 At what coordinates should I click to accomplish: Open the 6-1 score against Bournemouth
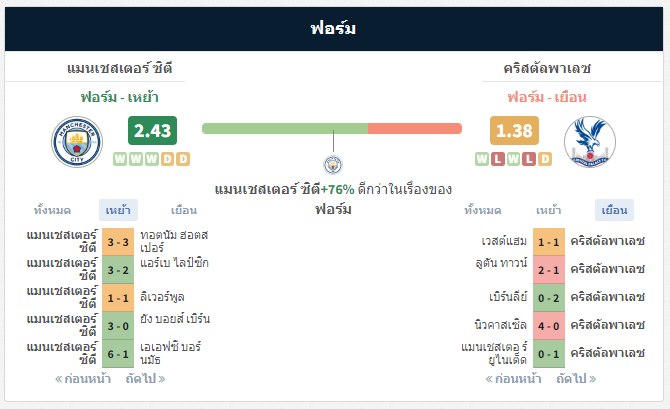tap(118, 354)
